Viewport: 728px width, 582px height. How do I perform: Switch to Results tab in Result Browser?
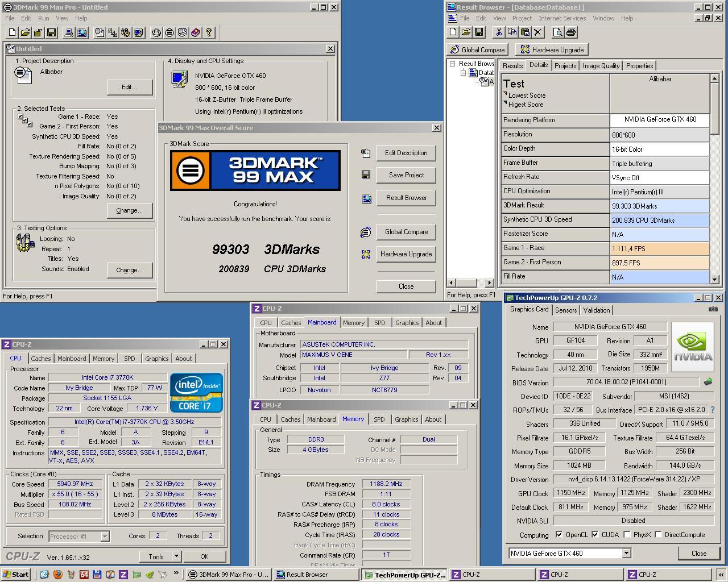pyautogui.click(x=512, y=66)
